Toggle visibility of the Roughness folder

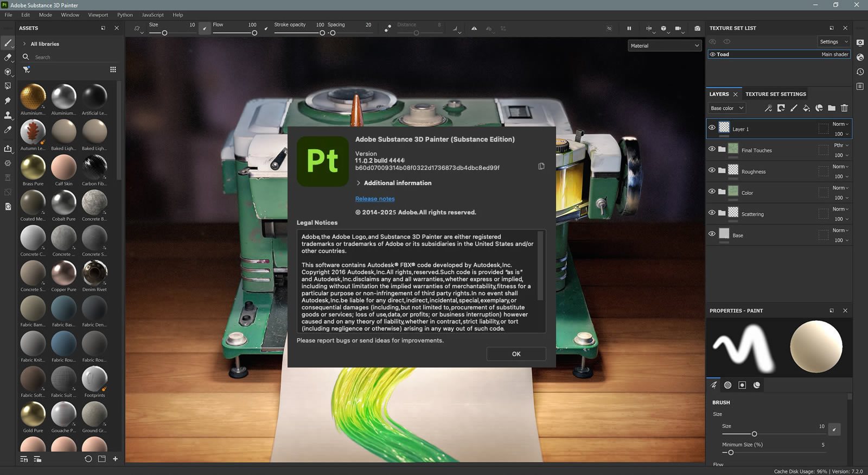pyautogui.click(x=712, y=170)
